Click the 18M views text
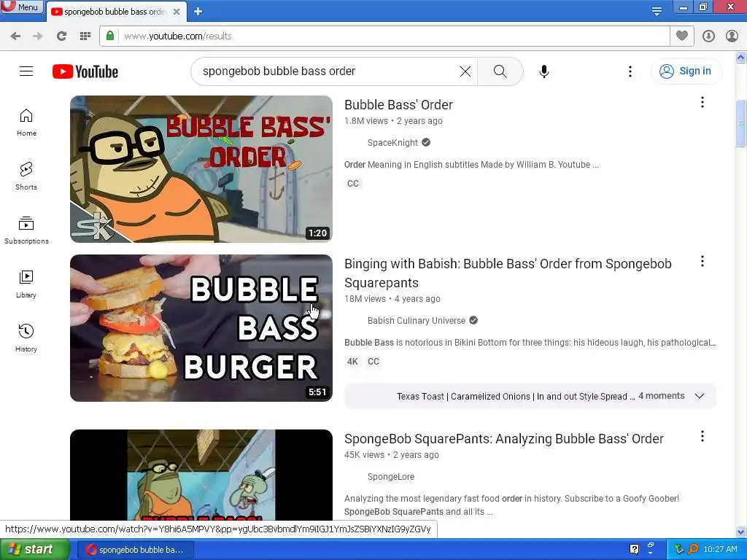This screenshot has width=747, height=560. point(365,299)
